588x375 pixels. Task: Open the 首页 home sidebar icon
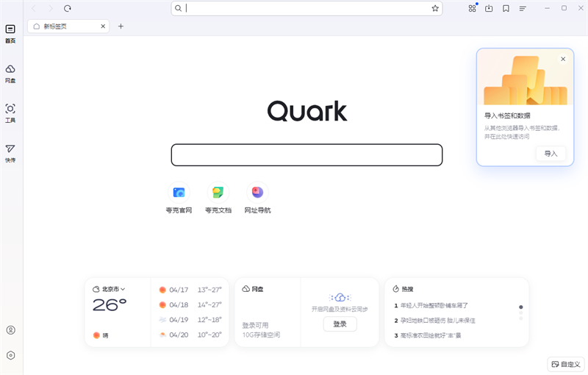(10, 34)
